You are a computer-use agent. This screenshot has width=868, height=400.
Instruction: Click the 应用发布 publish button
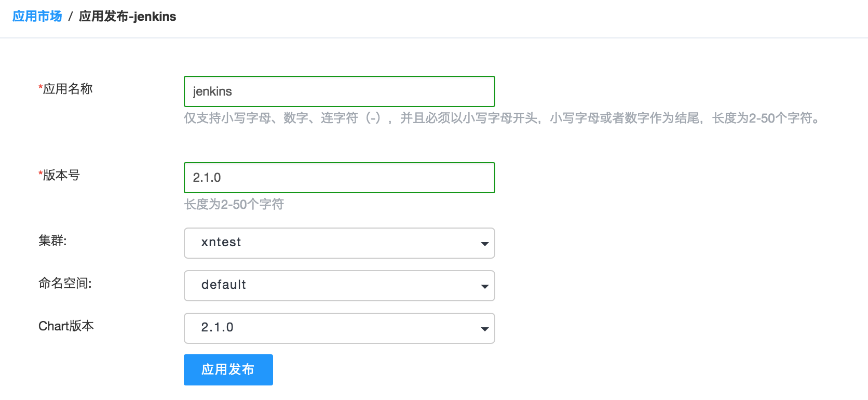point(228,369)
